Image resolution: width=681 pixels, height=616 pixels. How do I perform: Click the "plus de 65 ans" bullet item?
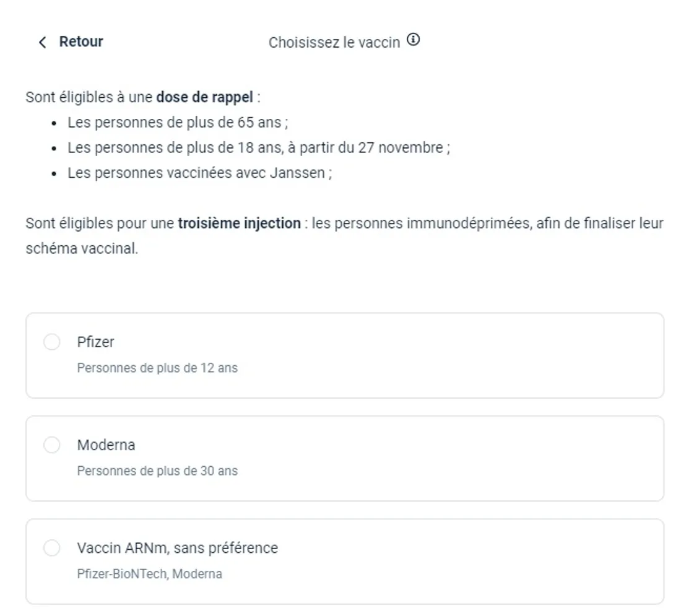tap(177, 123)
